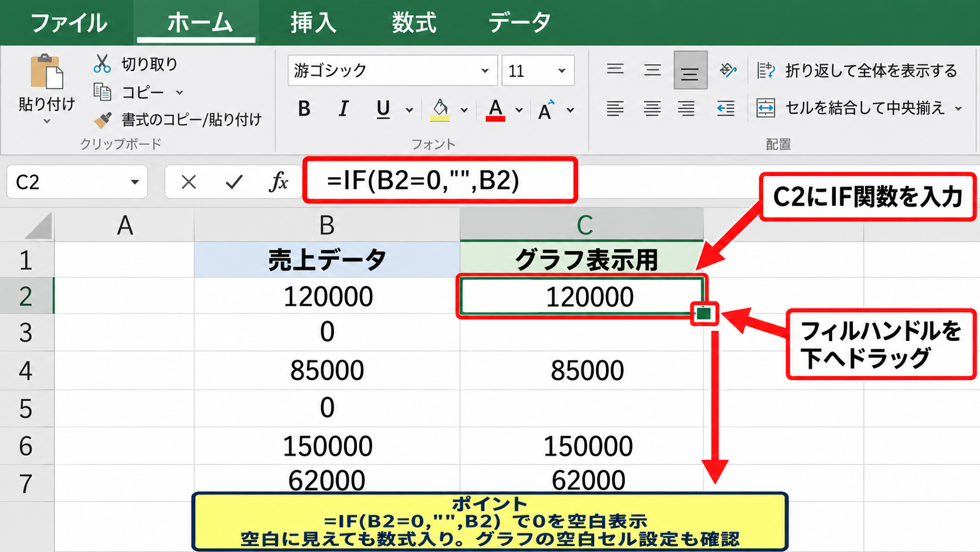Viewport: 980px width, 552px height.
Task: Align cell content to middle
Action: (652, 70)
